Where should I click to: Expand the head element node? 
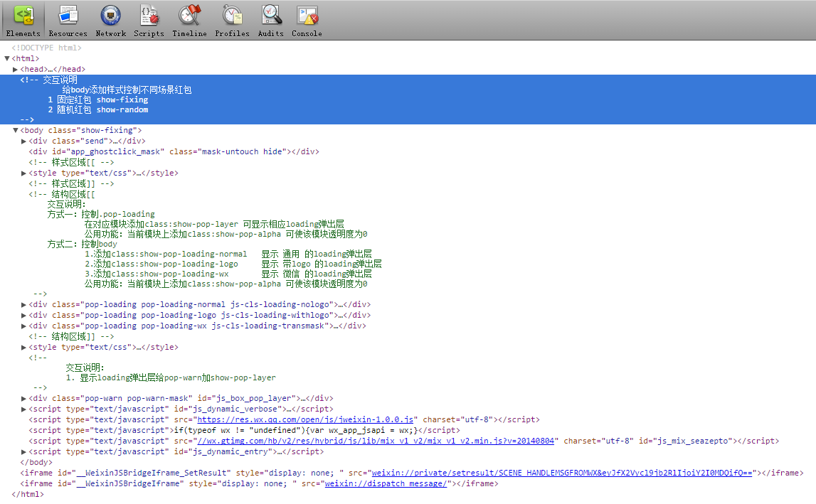click(15, 69)
